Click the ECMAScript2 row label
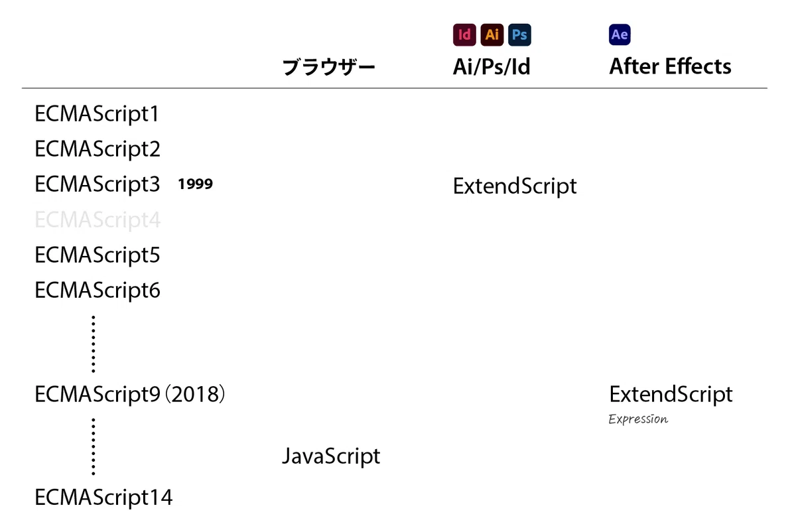 tap(98, 149)
